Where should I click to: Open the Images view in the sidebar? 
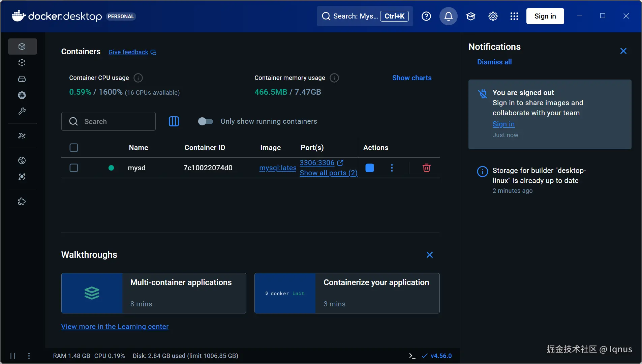(x=22, y=63)
